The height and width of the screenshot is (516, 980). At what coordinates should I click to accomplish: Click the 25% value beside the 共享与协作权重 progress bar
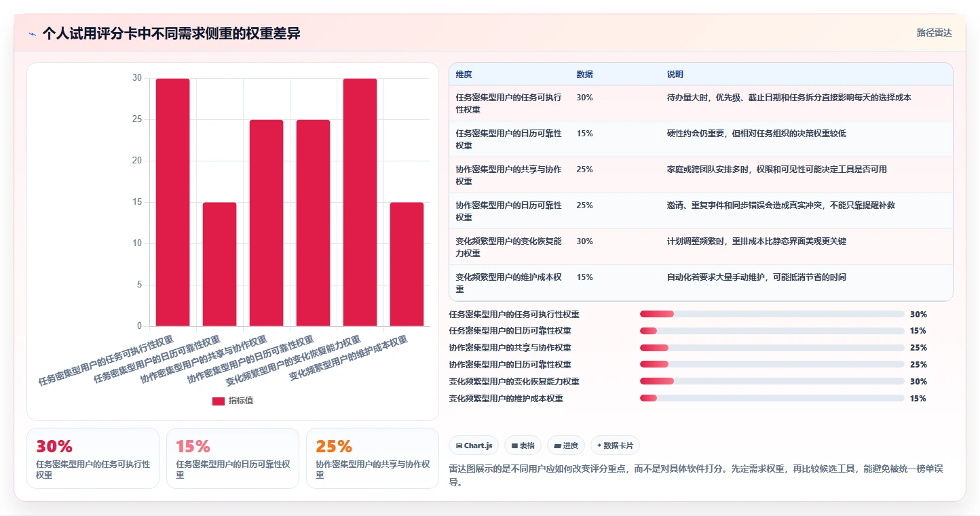[x=918, y=348]
